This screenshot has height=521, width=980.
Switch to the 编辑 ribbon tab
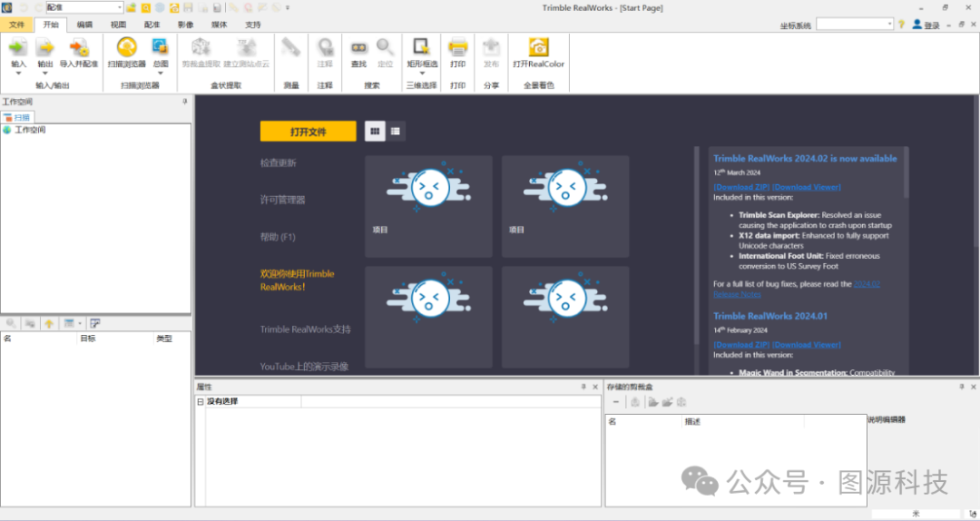[84, 25]
